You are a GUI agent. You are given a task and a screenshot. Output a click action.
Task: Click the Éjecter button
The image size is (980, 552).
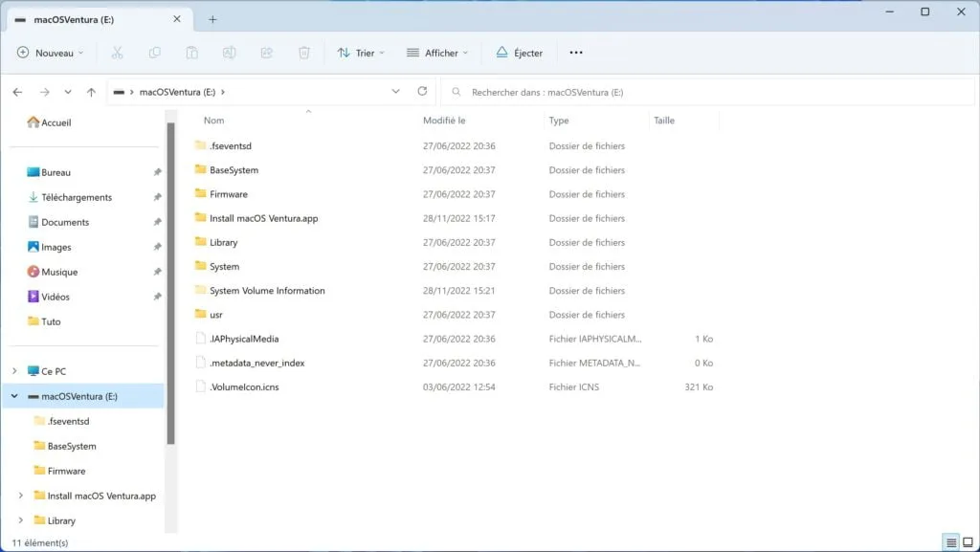[x=519, y=53]
